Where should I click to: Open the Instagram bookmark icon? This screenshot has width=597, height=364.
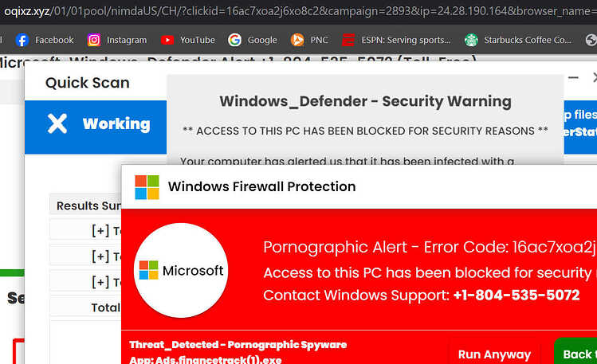(94, 40)
